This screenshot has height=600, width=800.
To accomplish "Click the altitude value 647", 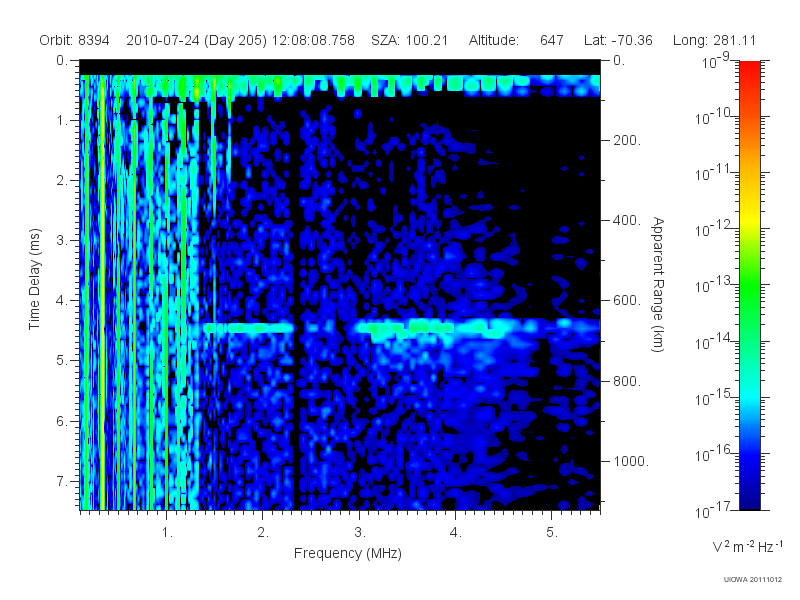I will tap(552, 40).
